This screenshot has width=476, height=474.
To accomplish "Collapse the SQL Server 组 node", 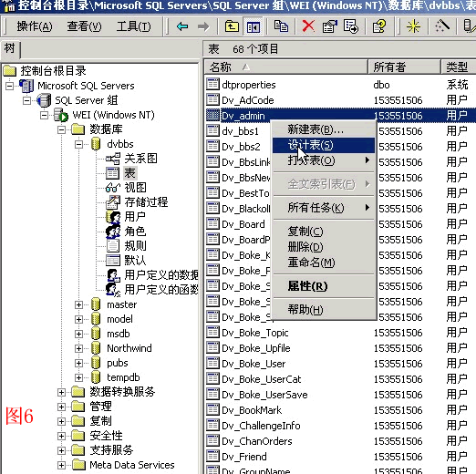I will (26, 100).
